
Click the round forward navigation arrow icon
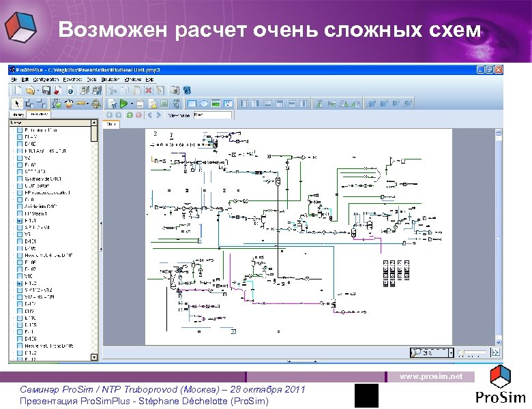click(x=118, y=115)
